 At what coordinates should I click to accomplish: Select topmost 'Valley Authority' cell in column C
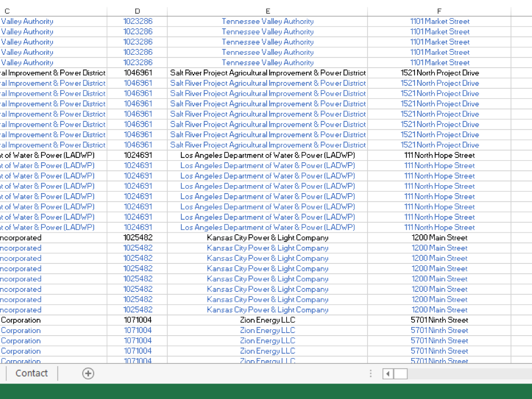coord(53,21)
